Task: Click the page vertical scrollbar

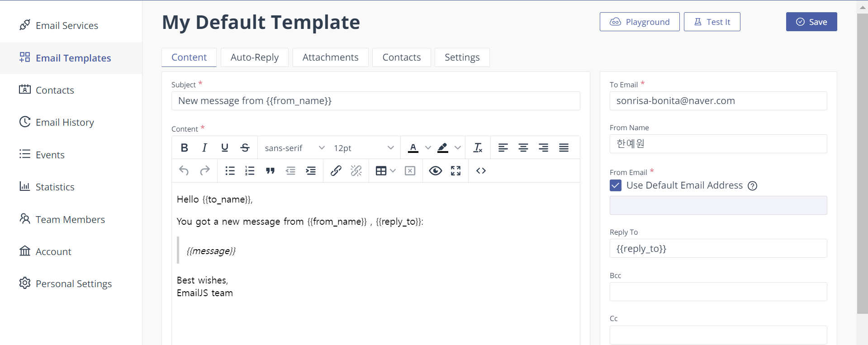Action: (x=862, y=164)
